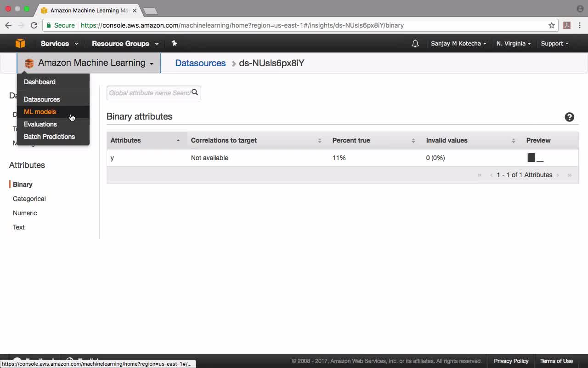This screenshot has height=368, width=588.
Task: Open a new browser tab
Action: pyautogui.click(x=150, y=11)
